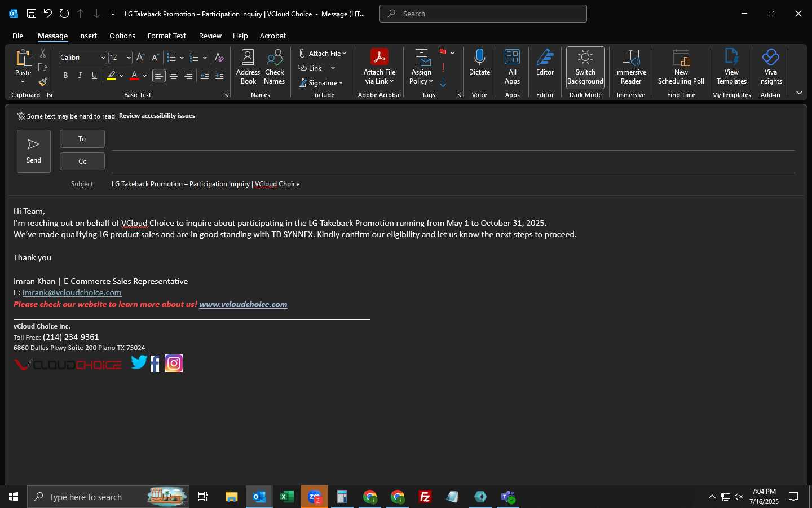Expand the Follow Up flag dropdown
Viewport: 812px width, 508px height.
(452, 53)
